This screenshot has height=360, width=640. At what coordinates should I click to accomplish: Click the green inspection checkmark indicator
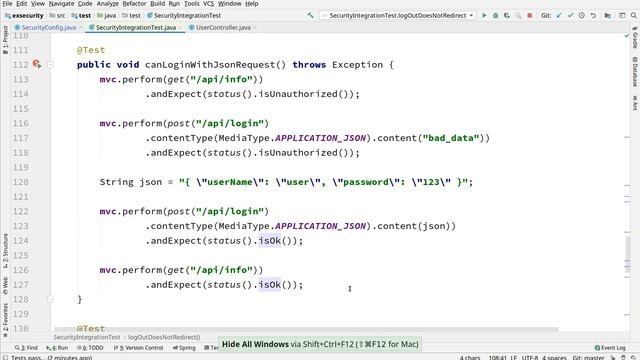(x=627, y=36)
